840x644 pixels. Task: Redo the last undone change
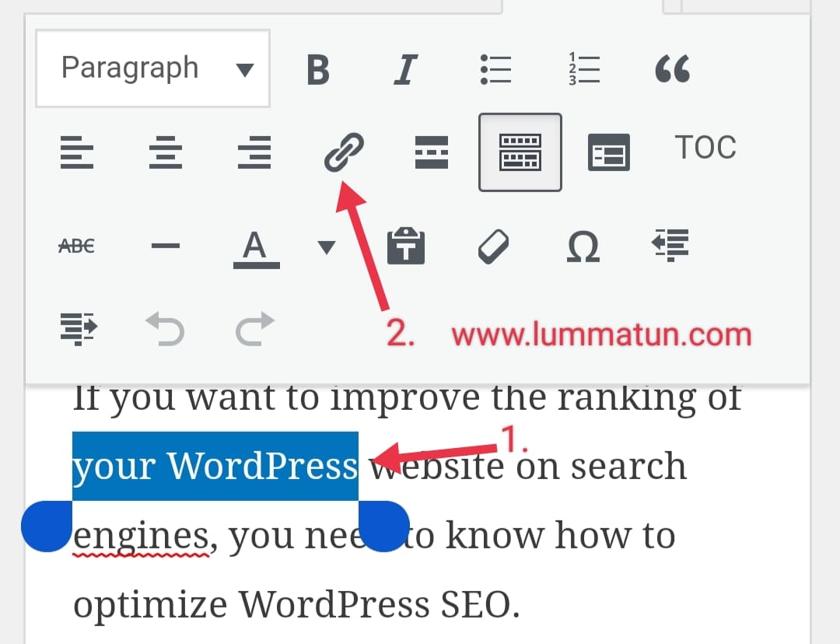point(254,329)
